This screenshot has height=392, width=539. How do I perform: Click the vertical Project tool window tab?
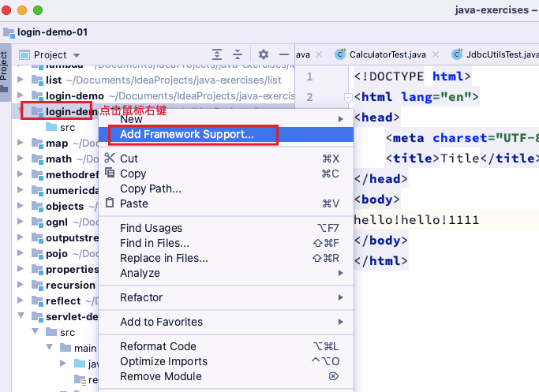(x=5, y=72)
